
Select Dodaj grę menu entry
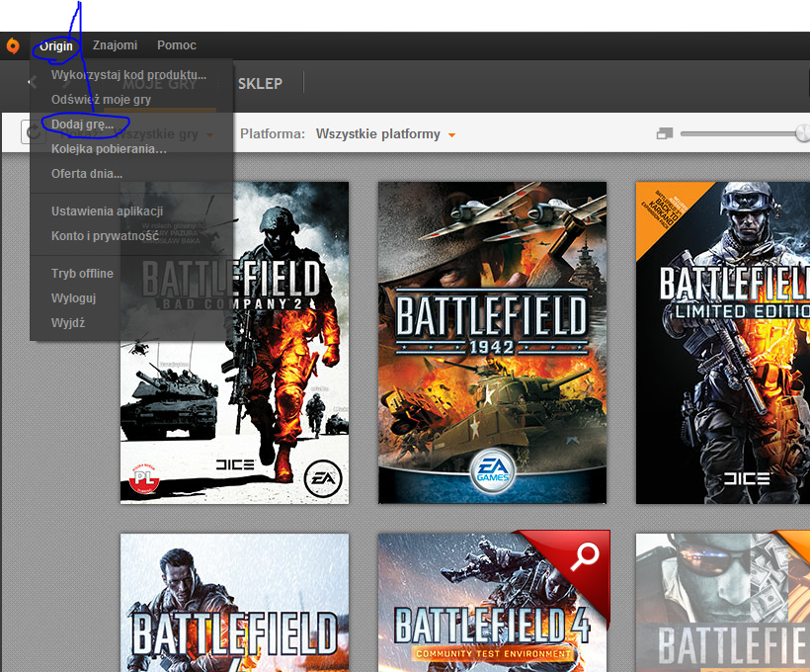pyautogui.click(x=82, y=125)
